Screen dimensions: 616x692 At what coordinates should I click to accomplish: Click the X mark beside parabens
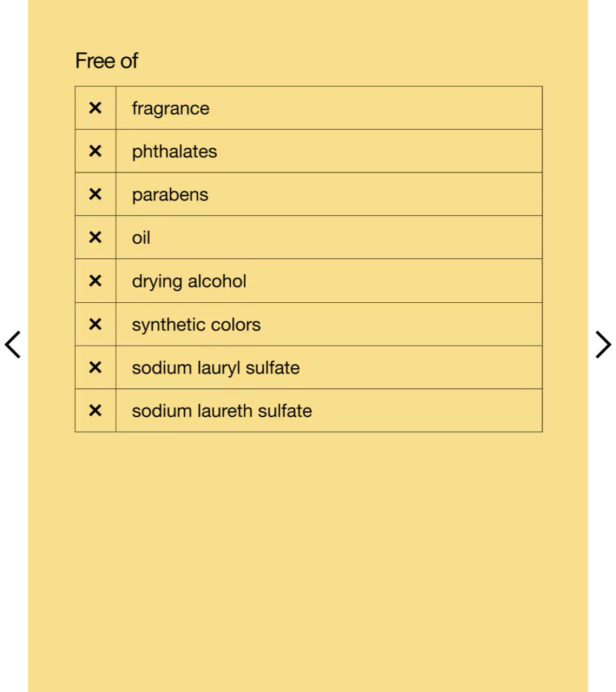pyautogui.click(x=95, y=194)
